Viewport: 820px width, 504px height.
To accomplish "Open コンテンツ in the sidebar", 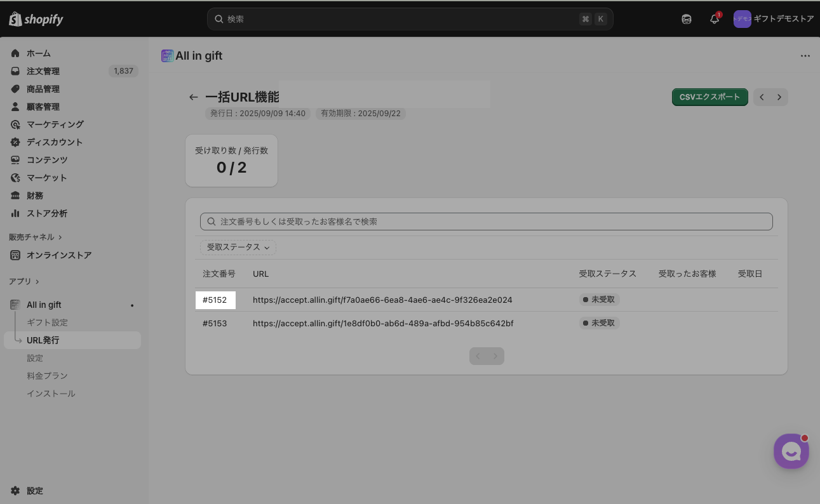I will (x=47, y=160).
